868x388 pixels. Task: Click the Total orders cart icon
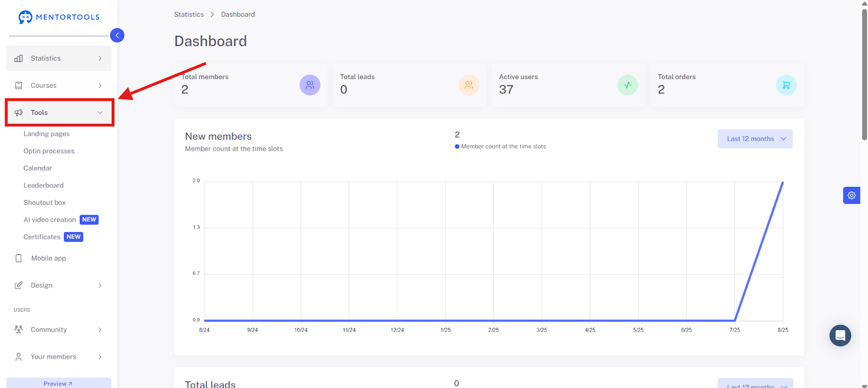(x=787, y=85)
